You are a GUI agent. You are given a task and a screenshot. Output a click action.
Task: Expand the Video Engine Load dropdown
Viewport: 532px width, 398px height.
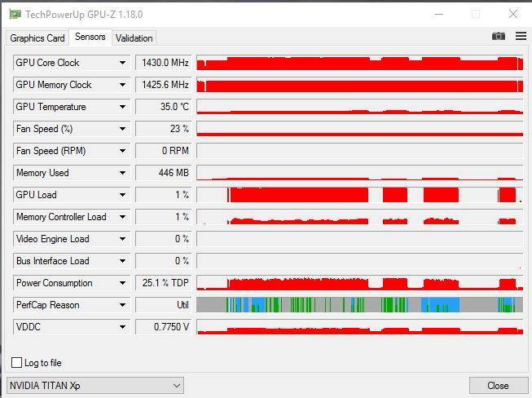coord(72,239)
